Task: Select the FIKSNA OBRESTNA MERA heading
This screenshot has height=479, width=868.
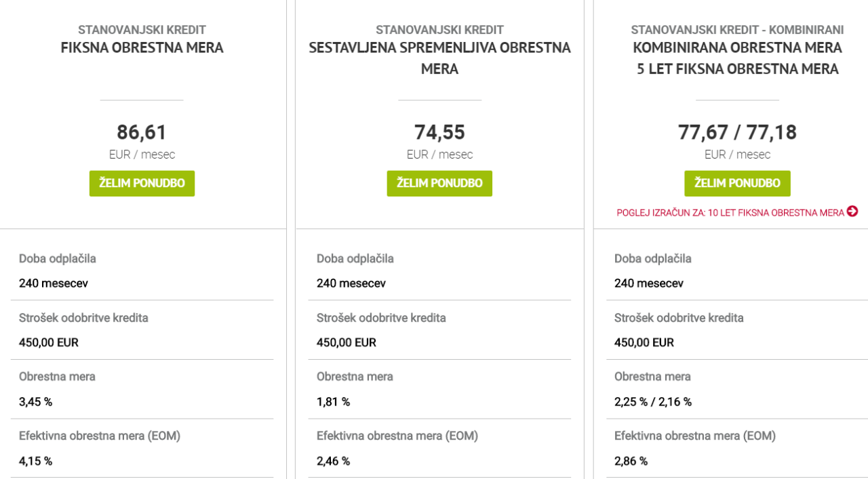Action: pyautogui.click(x=142, y=48)
